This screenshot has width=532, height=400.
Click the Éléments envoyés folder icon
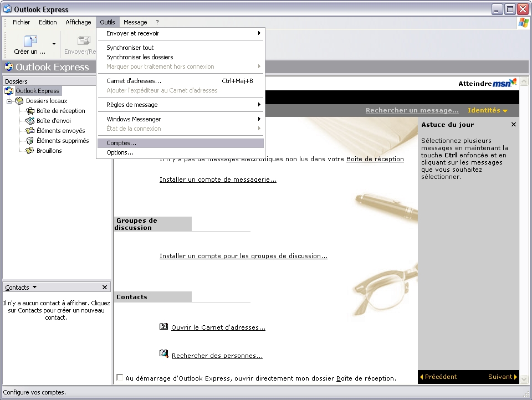(x=30, y=131)
